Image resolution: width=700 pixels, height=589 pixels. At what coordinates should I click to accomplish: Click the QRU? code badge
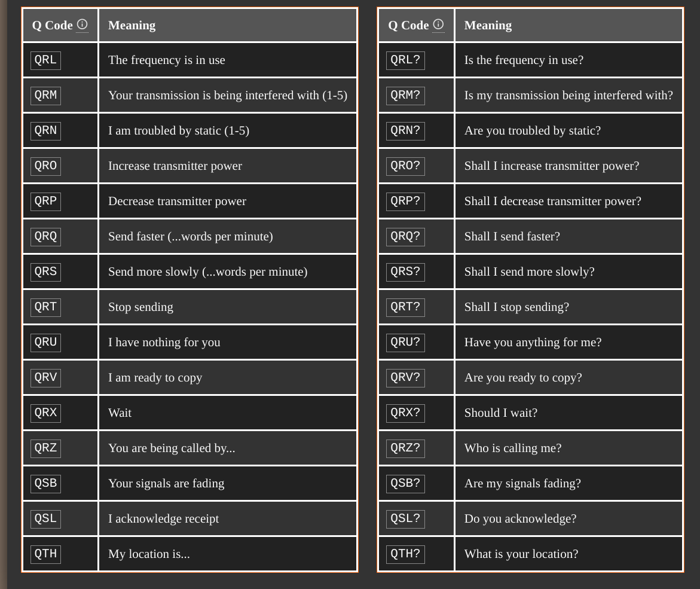click(x=405, y=343)
